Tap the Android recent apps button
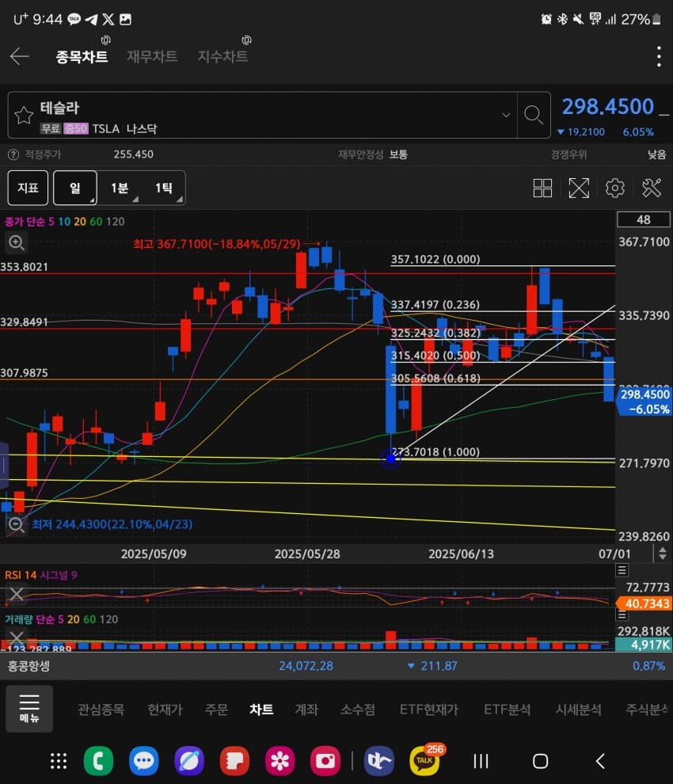This screenshot has width=673, height=784. click(x=481, y=761)
